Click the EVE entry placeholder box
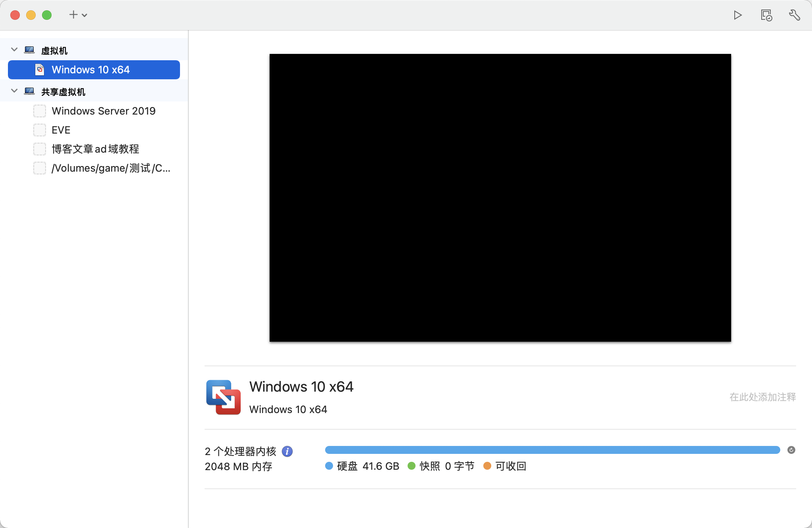 coord(40,130)
